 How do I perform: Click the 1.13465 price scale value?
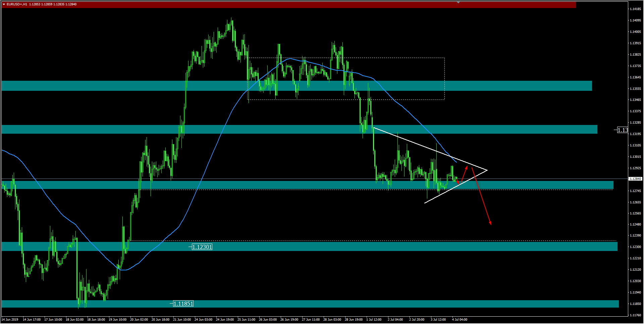635,100
